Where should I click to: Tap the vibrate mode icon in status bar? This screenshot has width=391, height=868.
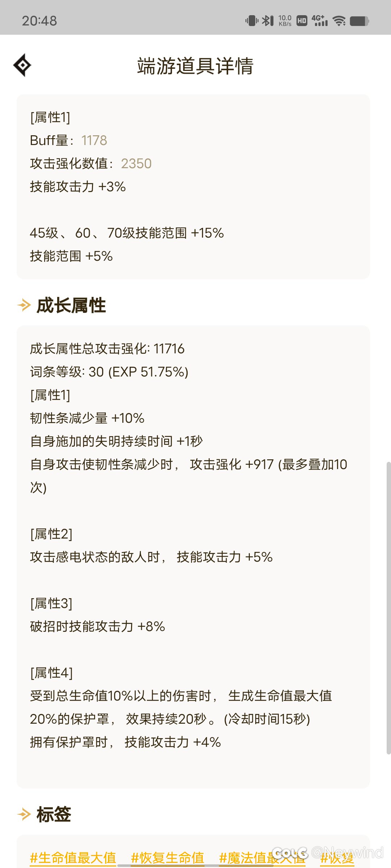click(252, 21)
